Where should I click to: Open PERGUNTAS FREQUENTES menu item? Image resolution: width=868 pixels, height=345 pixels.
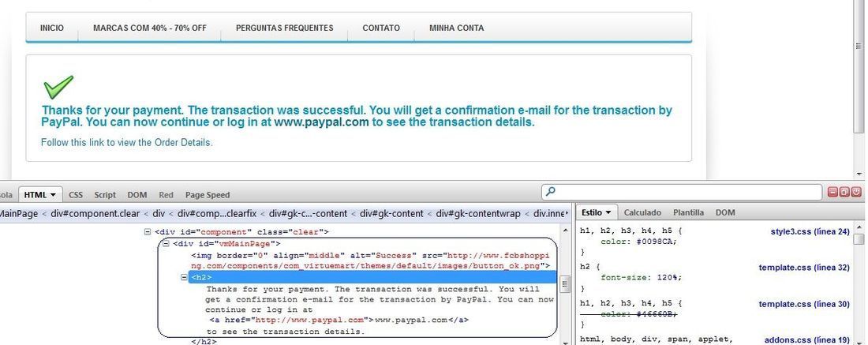pyautogui.click(x=285, y=28)
